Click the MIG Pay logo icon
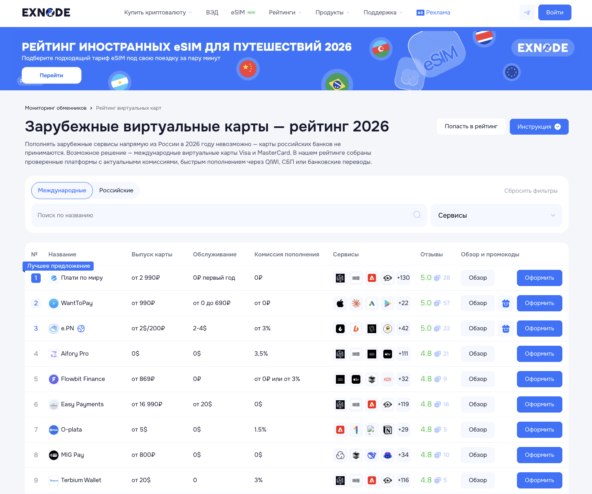592x494 pixels. pos(54,455)
